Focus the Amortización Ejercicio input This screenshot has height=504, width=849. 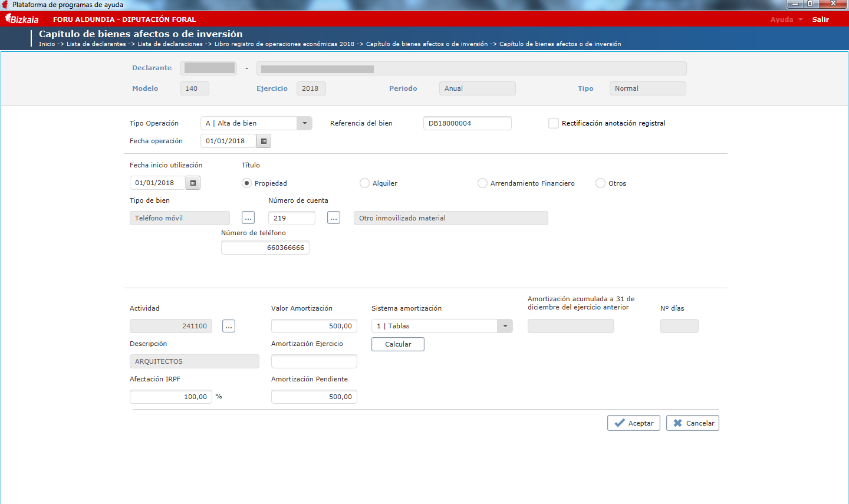pos(314,361)
